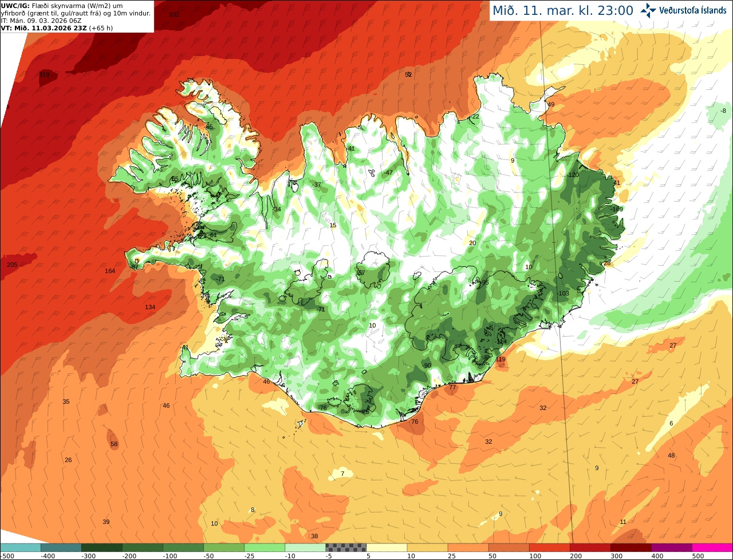733x560 pixels.
Task: Click the 58 value in the southwest sea
Action: pyautogui.click(x=114, y=444)
